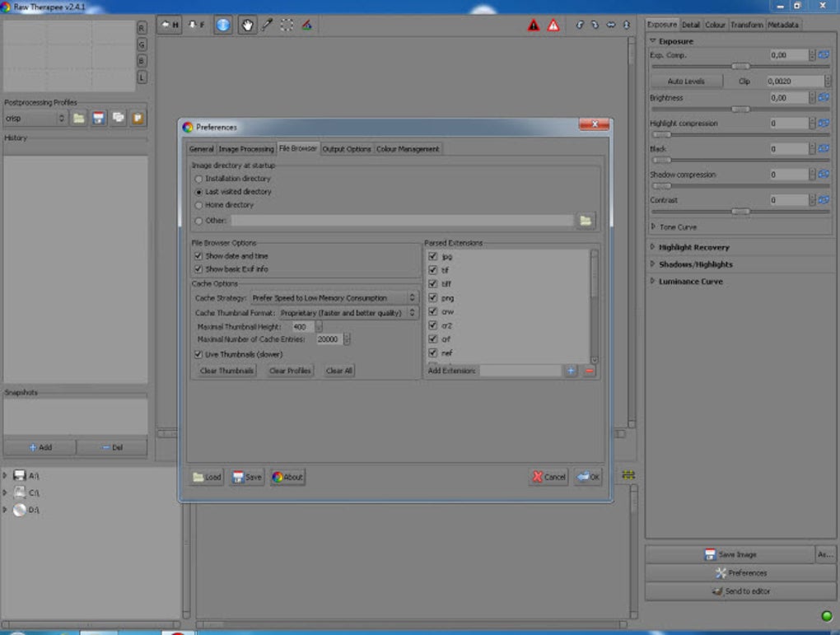Reset the Brightness value icon
This screenshot has height=635, width=840.
(x=824, y=97)
